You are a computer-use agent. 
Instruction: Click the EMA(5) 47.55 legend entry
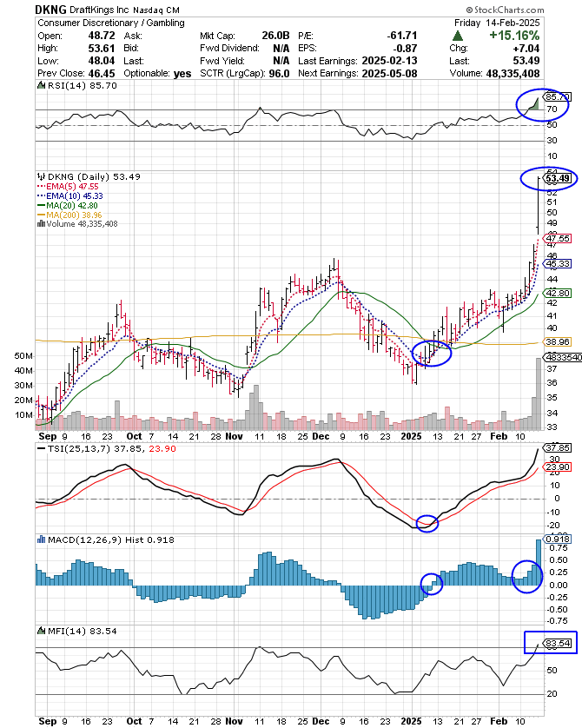tap(72, 187)
